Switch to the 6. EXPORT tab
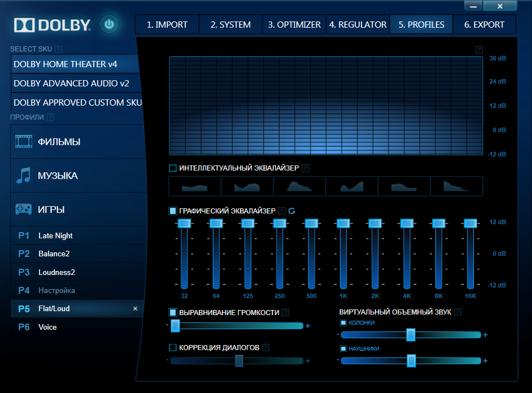Viewport: 532px width, 393px height. point(485,24)
